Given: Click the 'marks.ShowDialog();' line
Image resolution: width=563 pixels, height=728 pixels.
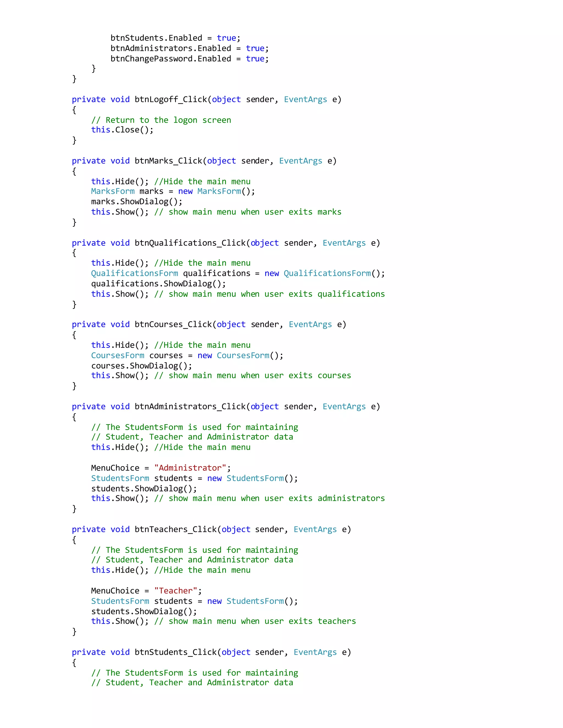Looking at the screenshot, I should (137, 202).
